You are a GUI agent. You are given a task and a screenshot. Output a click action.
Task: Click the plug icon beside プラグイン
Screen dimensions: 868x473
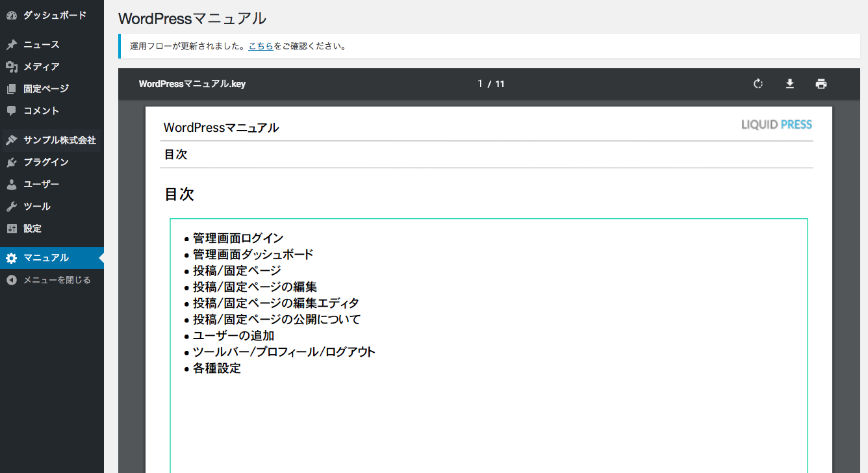[x=11, y=162]
